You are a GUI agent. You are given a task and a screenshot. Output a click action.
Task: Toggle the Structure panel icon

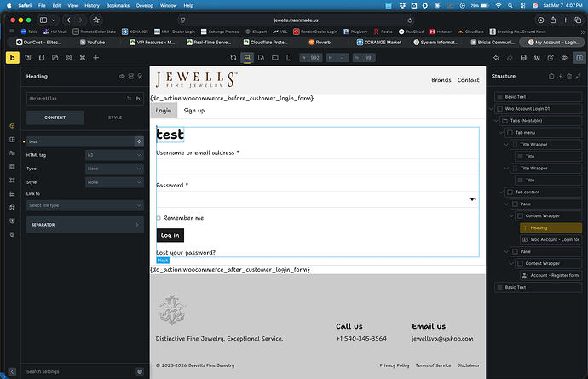pos(579,58)
